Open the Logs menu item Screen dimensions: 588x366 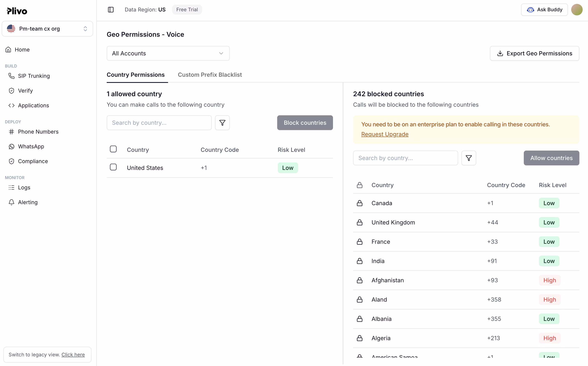[24, 188]
